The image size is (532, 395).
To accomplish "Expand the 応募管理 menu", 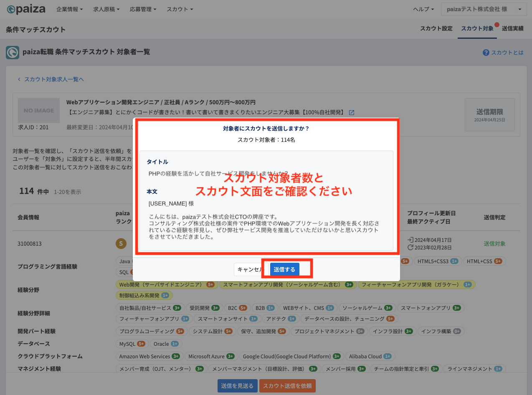I will [x=143, y=9].
